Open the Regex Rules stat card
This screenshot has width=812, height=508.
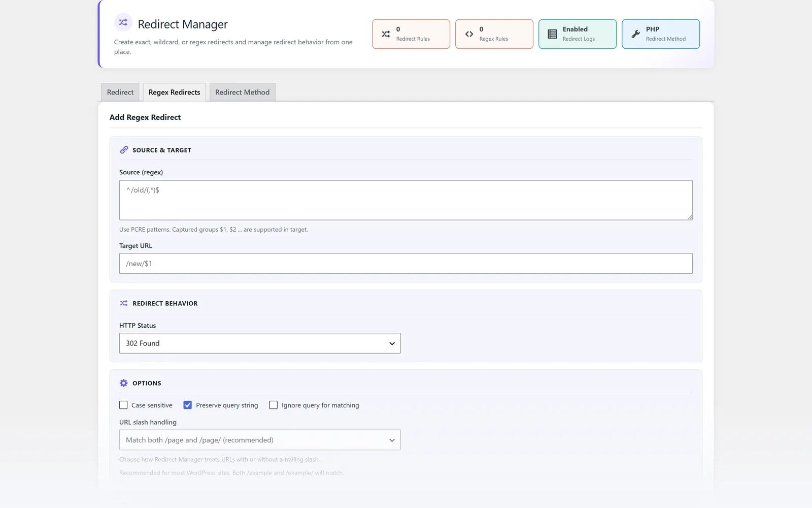click(x=494, y=34)
